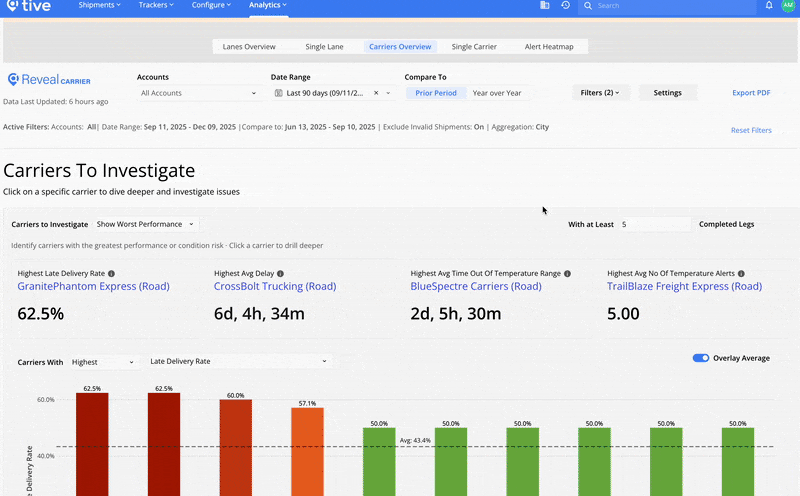The height and width of the screenshot is (496, 800).
Task: Show info for Avg No Of Temperature Alerts
Action: [741, 274]
